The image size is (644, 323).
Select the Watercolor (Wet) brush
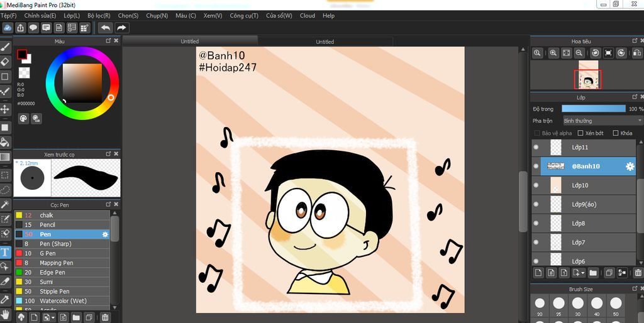(x=62, y=301)
